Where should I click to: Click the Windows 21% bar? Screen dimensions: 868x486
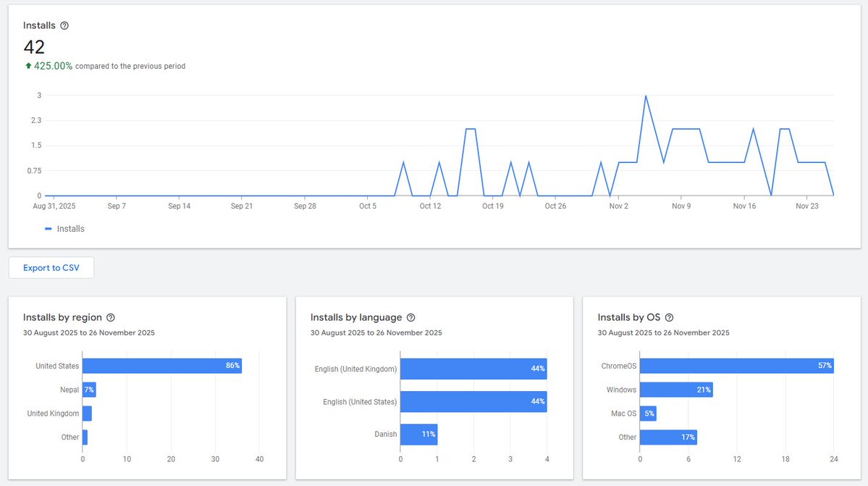point(676,390)
